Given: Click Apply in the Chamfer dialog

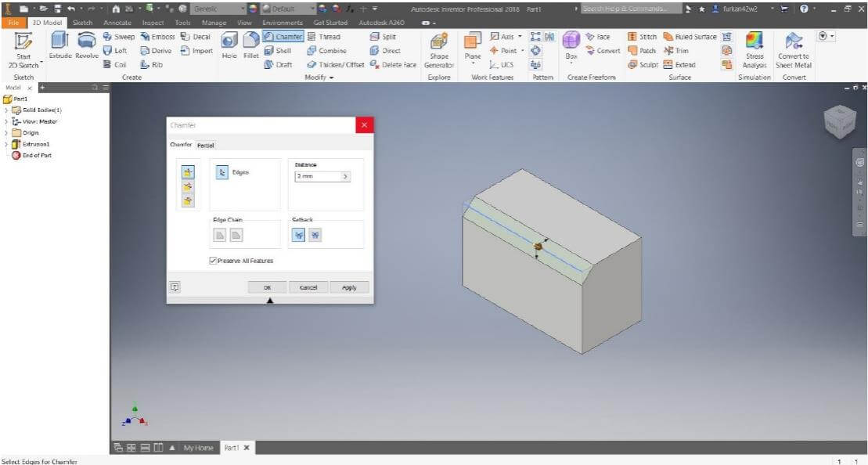Looking at the screenshot, I should click(349, 287).
